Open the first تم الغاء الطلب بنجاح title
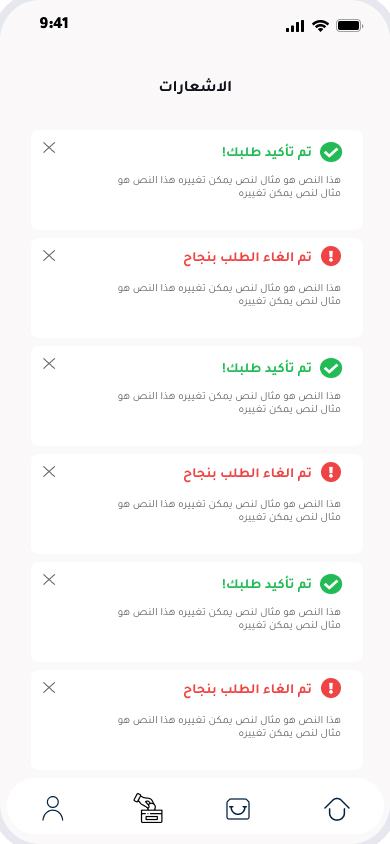This screenshot has height=844, width=390. (247, 257)
